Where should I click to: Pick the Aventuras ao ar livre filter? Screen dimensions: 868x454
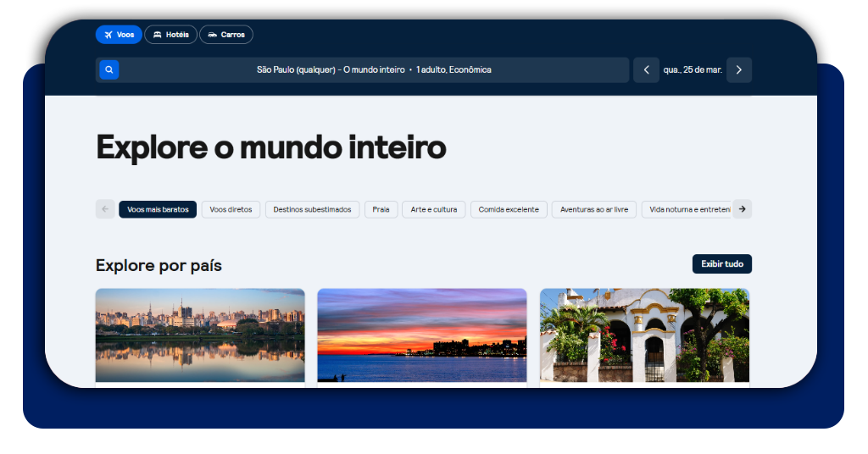pyautogui.click(x=594, y=209)
